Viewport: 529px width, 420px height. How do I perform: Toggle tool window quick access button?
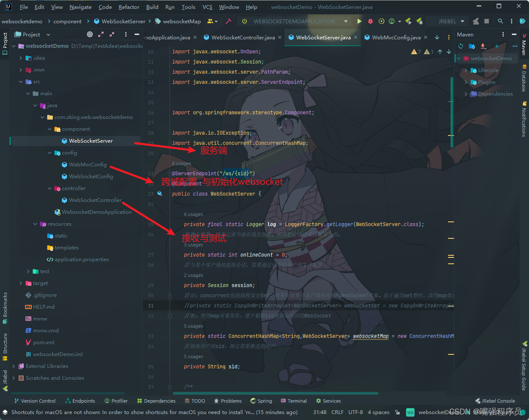coord(5,412)
